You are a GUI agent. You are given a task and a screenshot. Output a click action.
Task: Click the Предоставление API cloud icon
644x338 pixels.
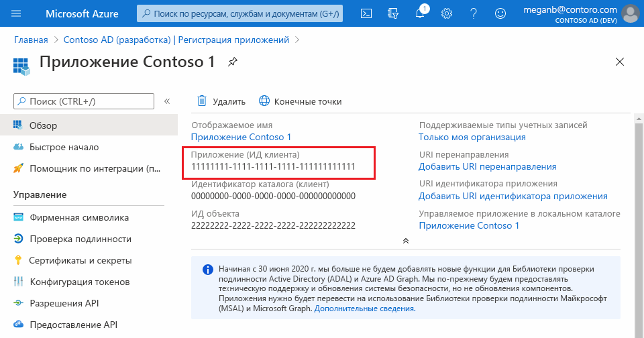(18, 324)
